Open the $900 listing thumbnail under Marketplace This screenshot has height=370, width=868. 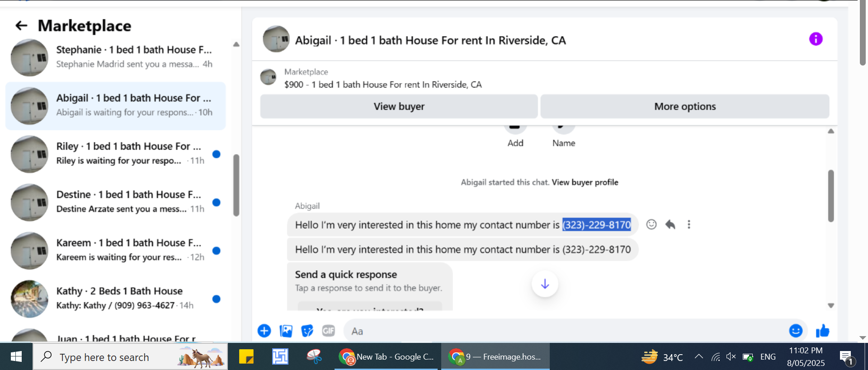pyautogui.click(x=268, y=77)
